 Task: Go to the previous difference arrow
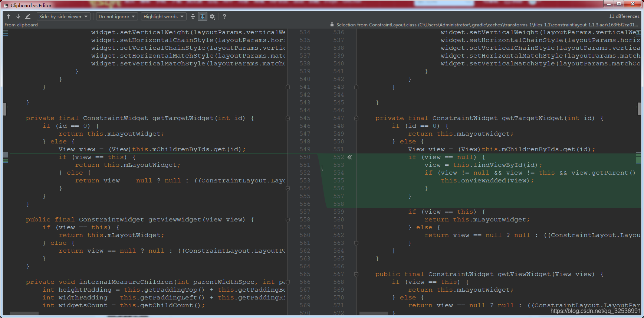click(x=9, y=16)
